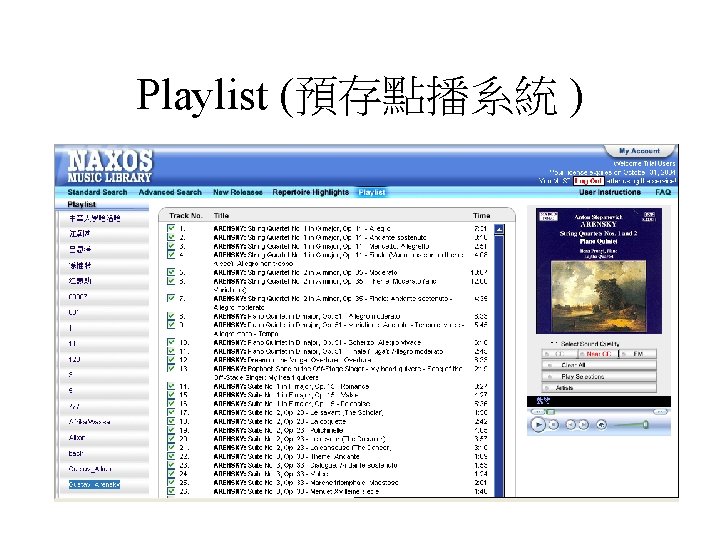
Task: Toggle the checkbox for track 3
Action: 171,246
